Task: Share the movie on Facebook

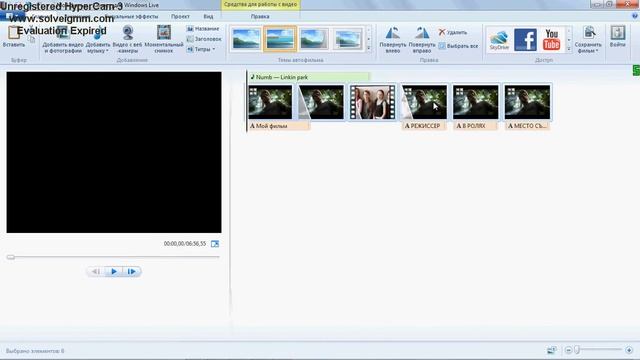Action: (525, 40)
